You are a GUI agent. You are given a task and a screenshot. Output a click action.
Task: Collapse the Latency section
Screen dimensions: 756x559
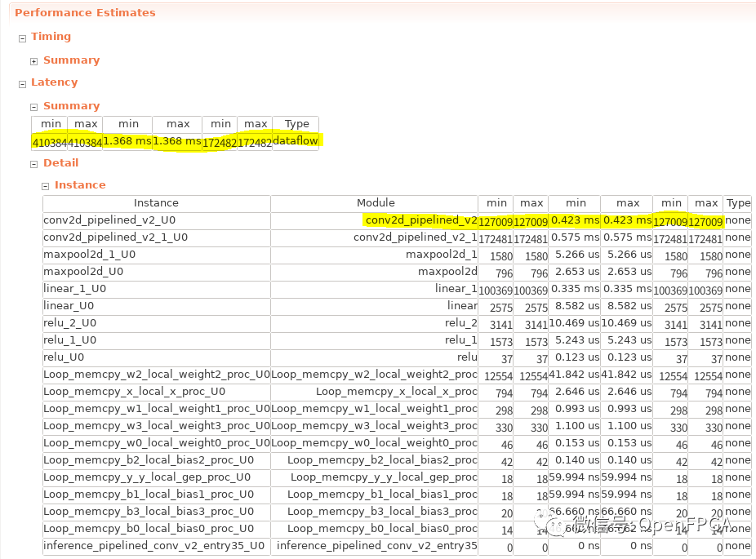(22, 84)
